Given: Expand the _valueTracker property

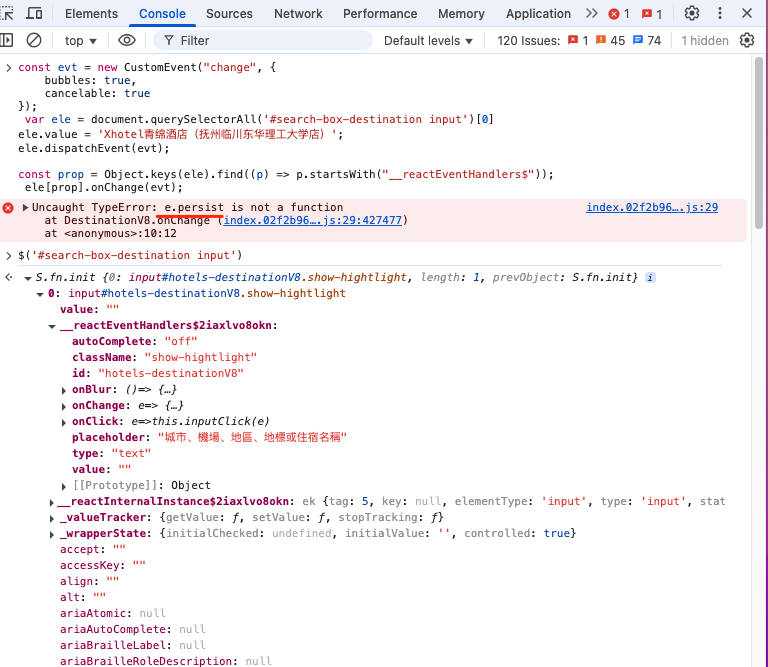Looking at the screenshot, I should [x=51, y=518].
